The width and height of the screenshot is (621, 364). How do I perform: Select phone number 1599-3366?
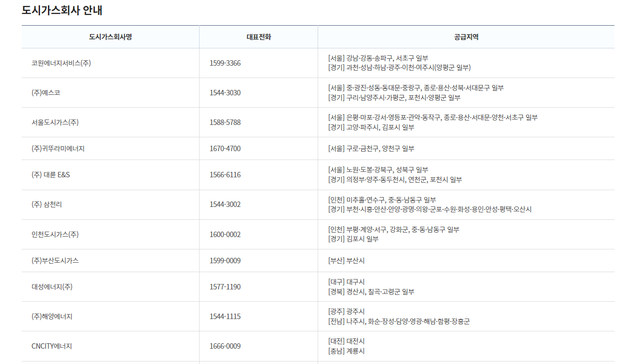225,63
